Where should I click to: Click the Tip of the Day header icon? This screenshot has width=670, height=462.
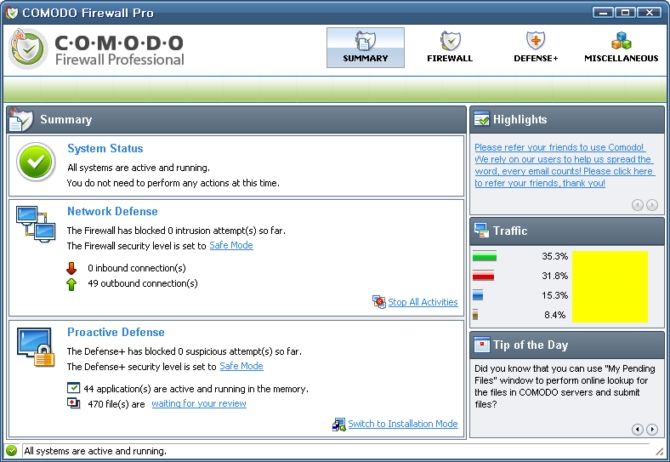tap(482, 344)
